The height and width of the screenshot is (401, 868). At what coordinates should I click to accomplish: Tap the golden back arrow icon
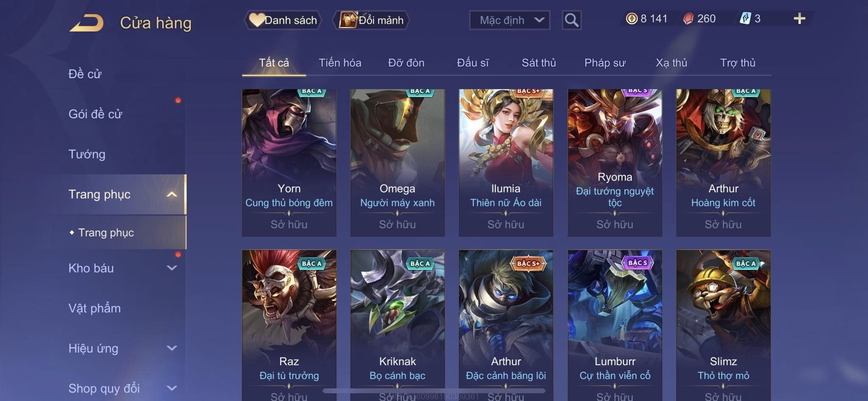(x=86, y=22)
